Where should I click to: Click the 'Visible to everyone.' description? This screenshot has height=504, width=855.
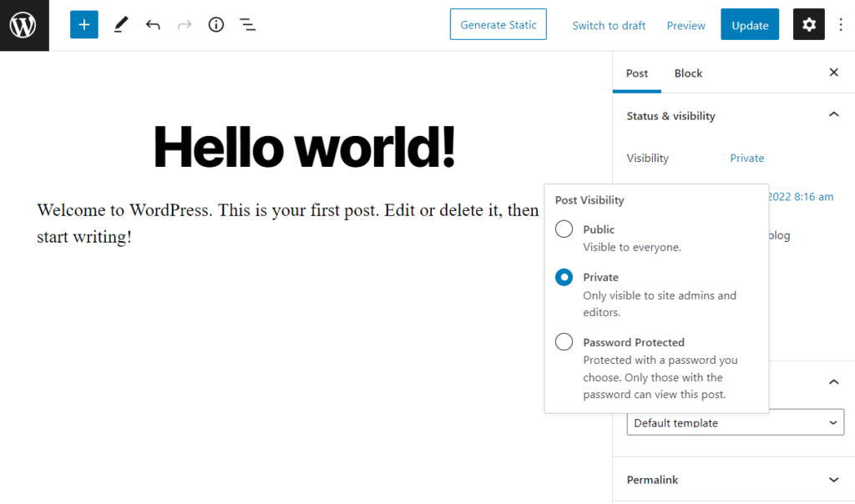[x=632, y=247]
